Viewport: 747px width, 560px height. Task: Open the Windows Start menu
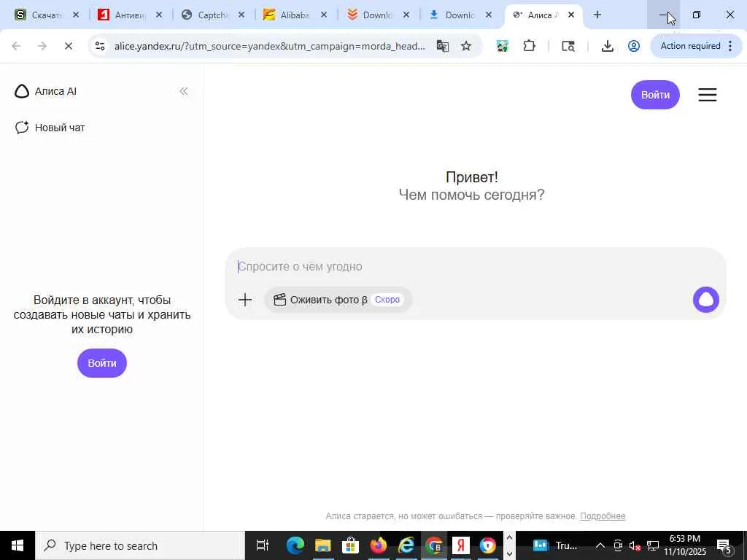(x=18, y=545)
